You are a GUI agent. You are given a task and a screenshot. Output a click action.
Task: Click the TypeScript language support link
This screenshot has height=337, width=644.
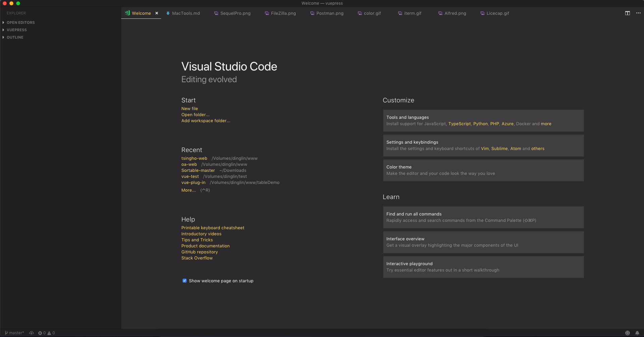[x=459, y=124]
